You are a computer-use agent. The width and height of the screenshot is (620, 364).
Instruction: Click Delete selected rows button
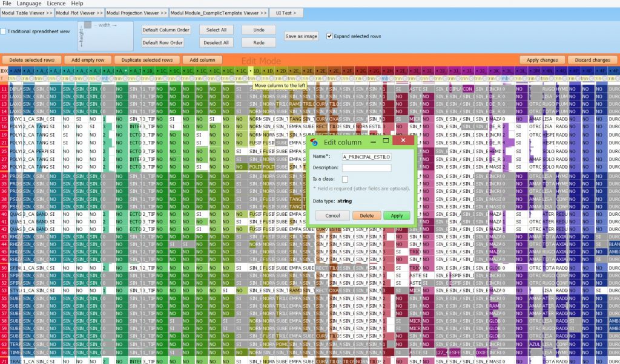click(x=31, y=60)
